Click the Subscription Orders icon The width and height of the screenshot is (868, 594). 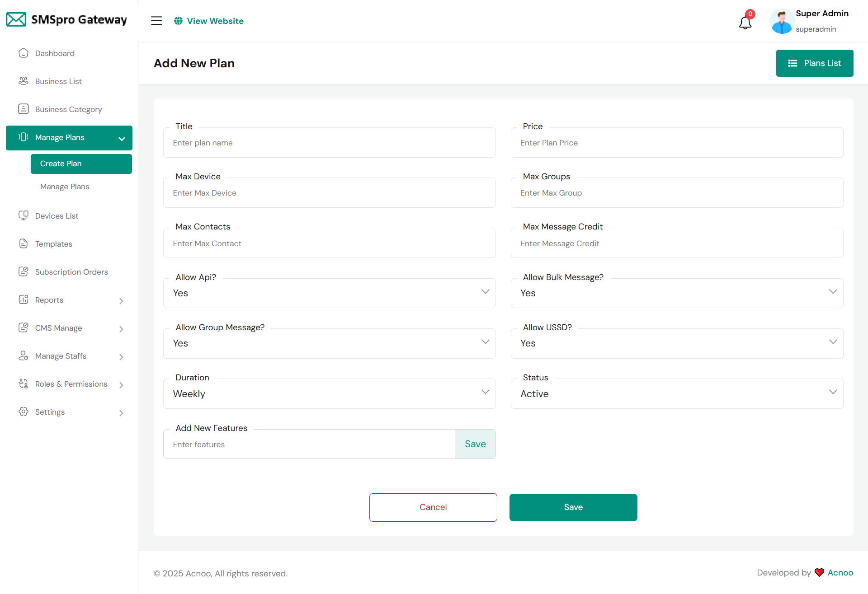point(24,272)
